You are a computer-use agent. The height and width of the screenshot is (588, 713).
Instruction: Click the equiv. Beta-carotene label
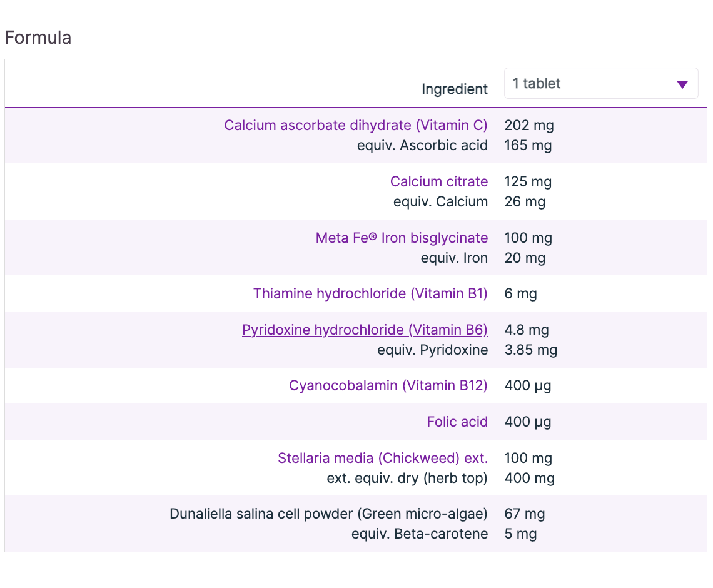420,534
